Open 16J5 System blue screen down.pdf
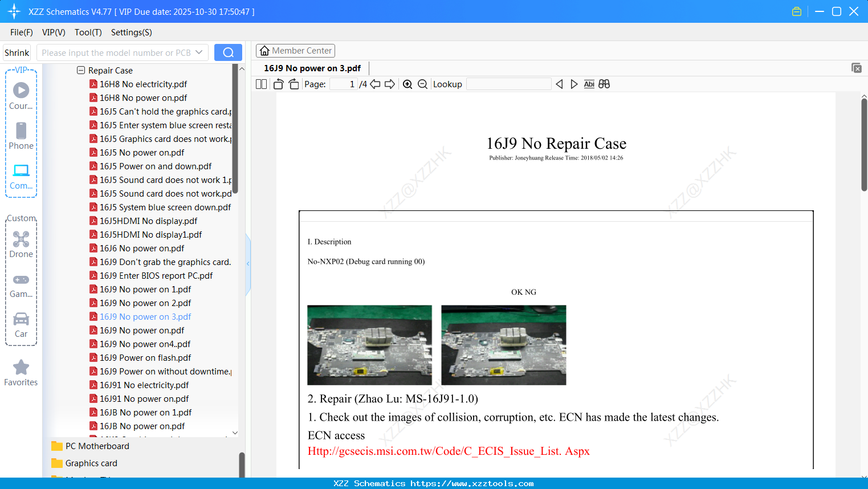 pyautogui.click(x=165, y=207)
